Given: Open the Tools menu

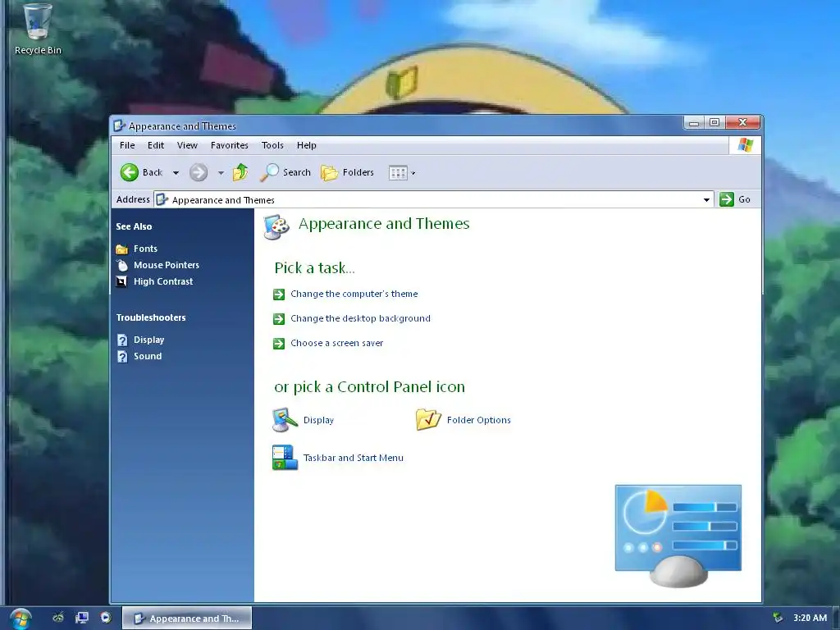Looking at the screenshot, I should pyautogui.click(x=272, y=145).
